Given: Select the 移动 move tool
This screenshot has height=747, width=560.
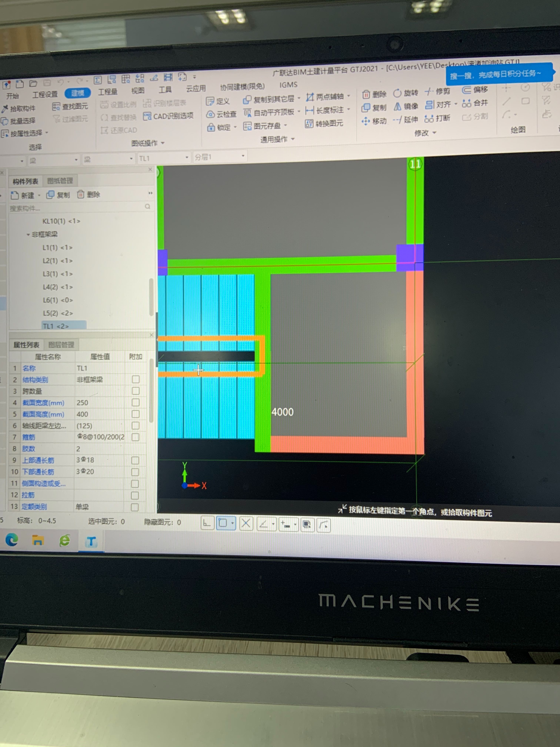Looking at the screenshot, I should pyautogui.click(x=374, y=121).
